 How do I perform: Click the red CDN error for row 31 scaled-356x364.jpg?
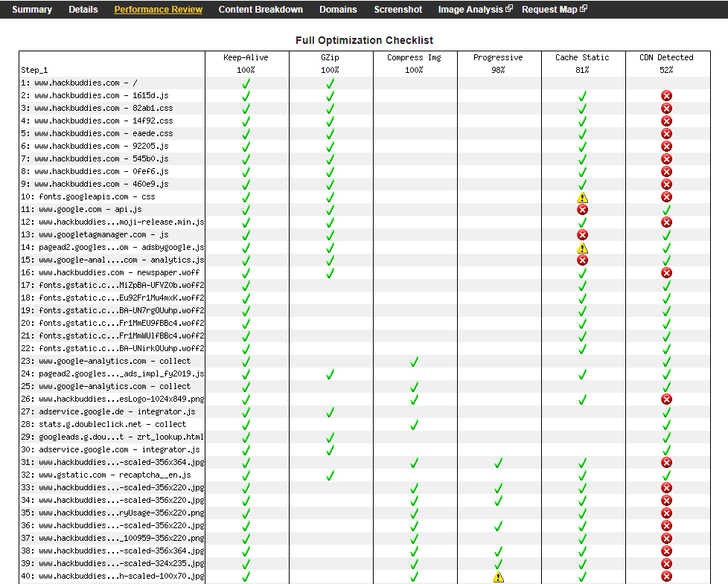666,463
